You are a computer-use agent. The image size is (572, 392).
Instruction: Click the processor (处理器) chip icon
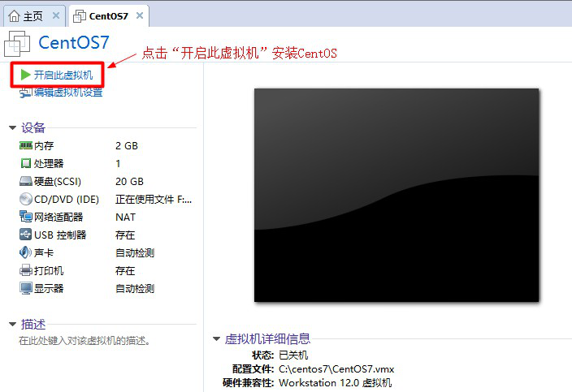coord(26,163)
